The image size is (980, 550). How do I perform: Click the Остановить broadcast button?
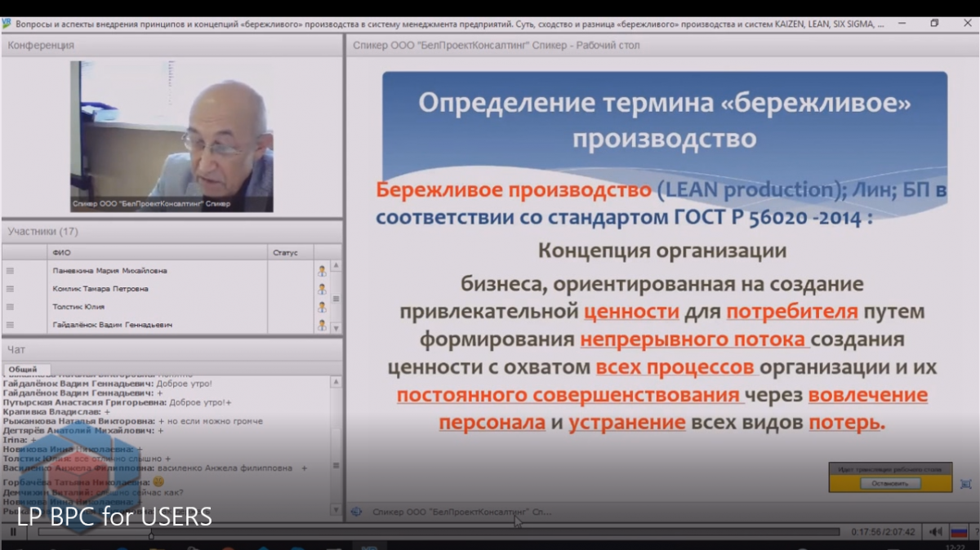tap(889, 483)
